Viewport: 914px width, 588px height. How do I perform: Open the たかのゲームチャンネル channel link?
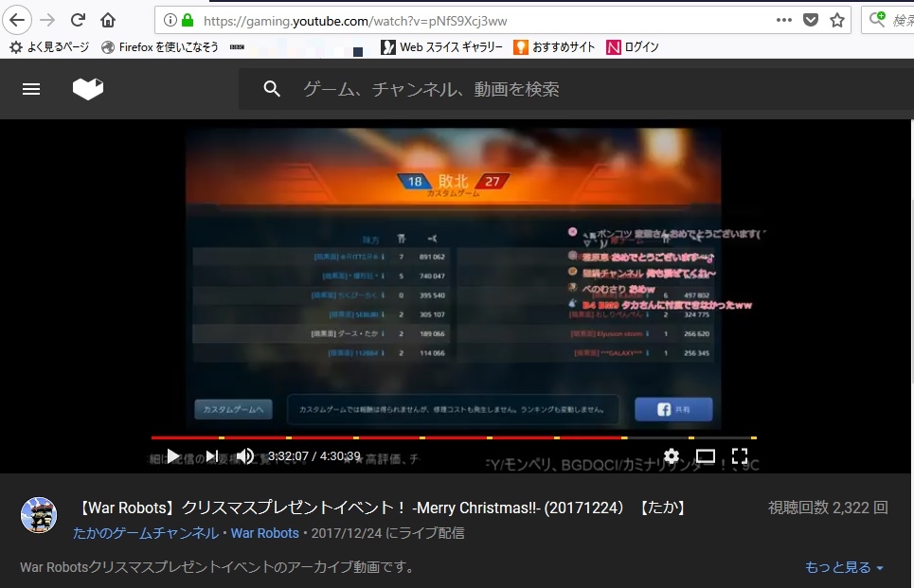146,533
